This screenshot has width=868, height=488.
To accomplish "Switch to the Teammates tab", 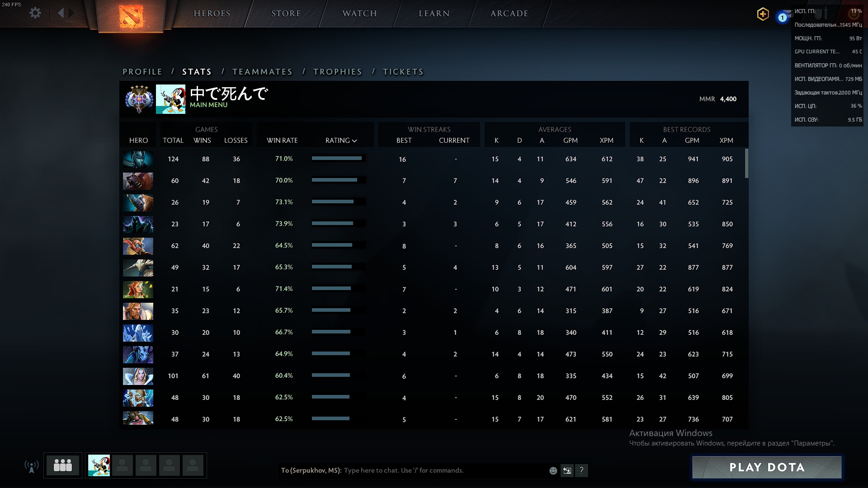I will (262, 72).
